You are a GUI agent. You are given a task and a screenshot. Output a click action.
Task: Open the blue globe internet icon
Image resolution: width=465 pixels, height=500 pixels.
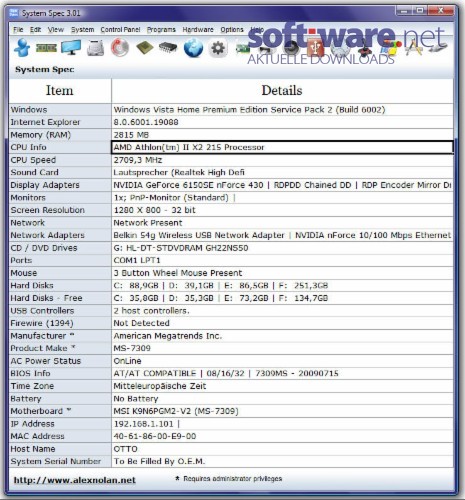193,48
